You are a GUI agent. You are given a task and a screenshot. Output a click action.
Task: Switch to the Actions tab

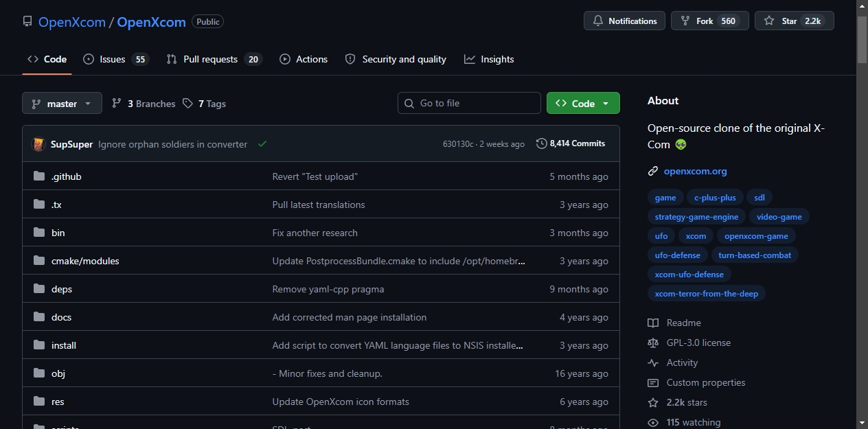(304, 59)
